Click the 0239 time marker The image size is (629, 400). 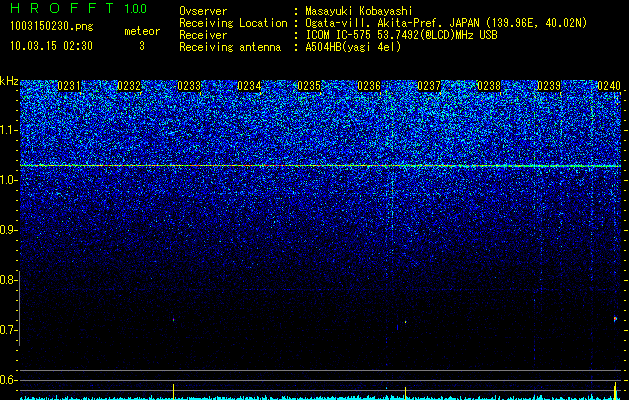(549, 86)
